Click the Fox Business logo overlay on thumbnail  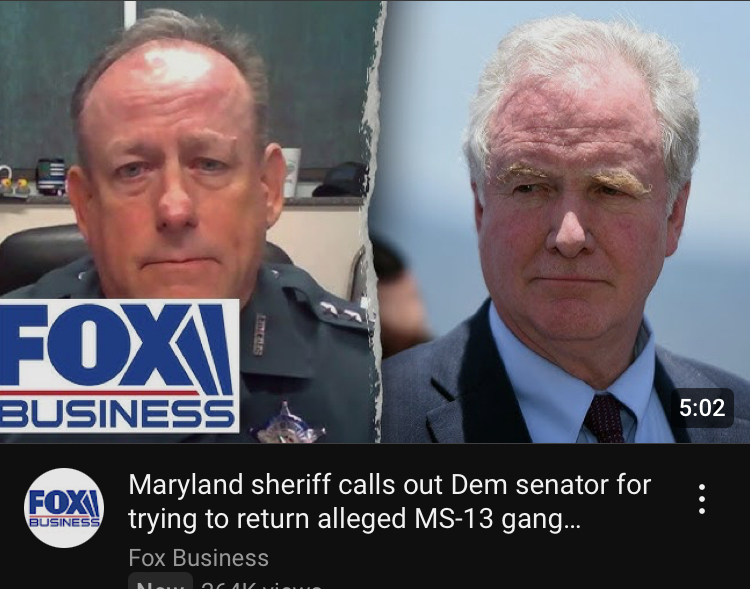(119, 366)
